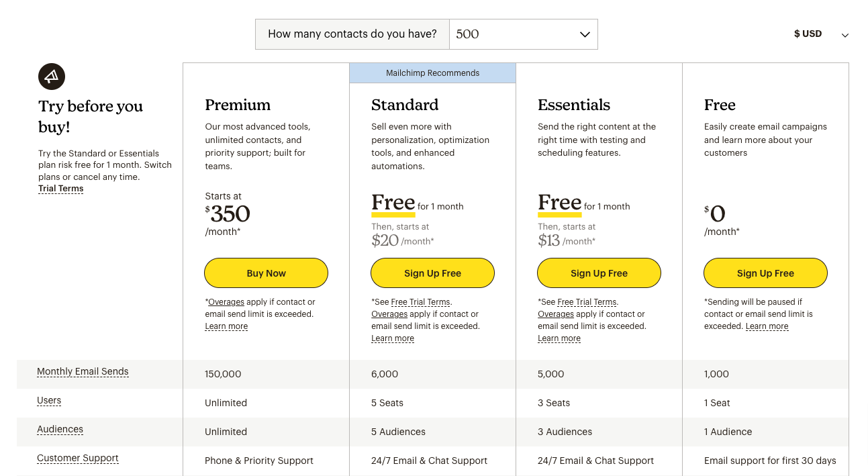Open the Monthly Email Sends details

point(83,371)
